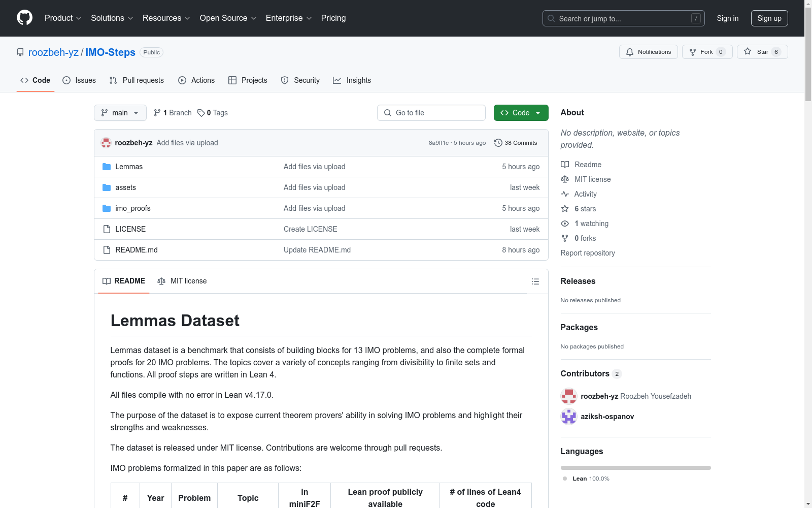Open the Lemmas folder
This screenshot has height=508, width=812.
click(x=129, y=167)
